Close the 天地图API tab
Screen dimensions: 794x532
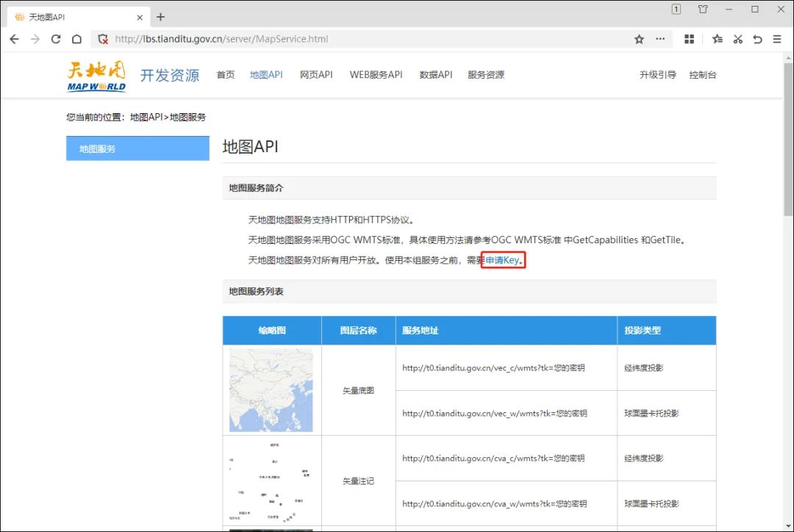[x=140, y=17]
